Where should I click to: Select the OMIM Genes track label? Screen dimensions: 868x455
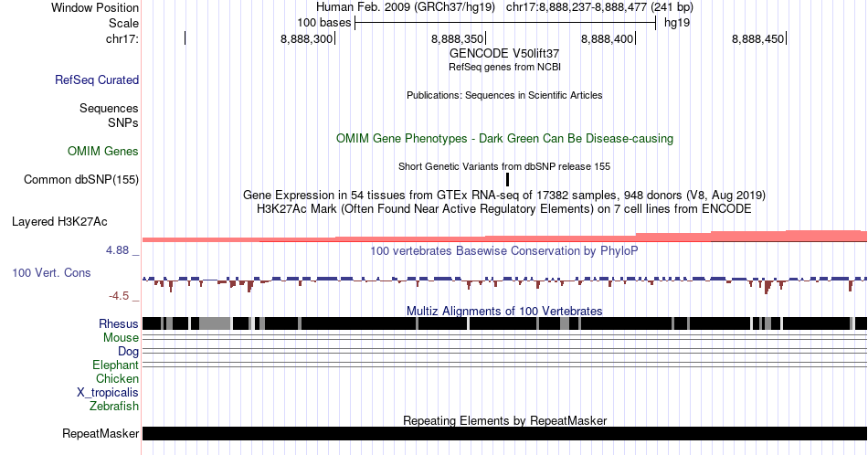[102, 151]
